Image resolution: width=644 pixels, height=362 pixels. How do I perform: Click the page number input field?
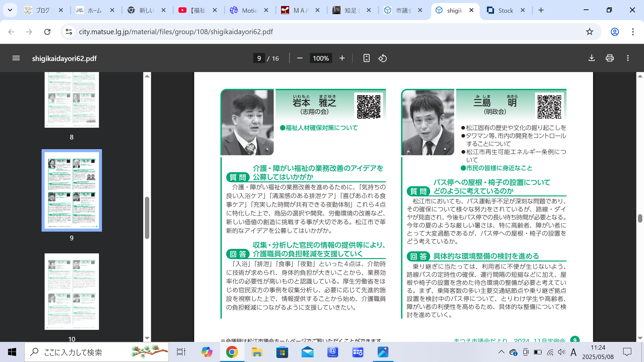(259, 58)
